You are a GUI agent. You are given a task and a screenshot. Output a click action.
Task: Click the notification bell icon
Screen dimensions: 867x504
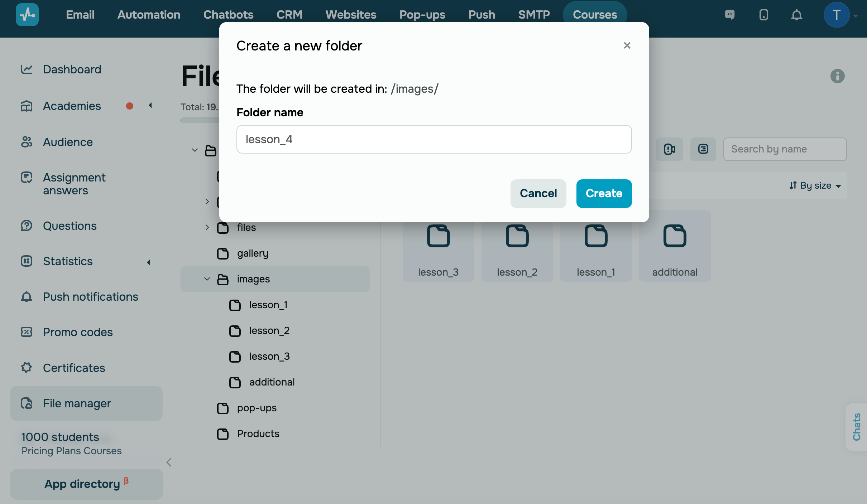[795, 14]
